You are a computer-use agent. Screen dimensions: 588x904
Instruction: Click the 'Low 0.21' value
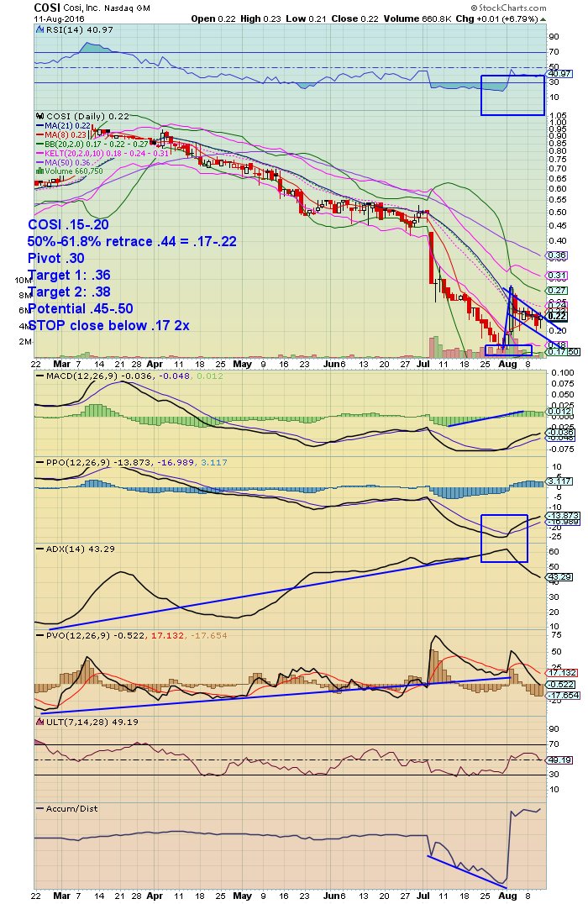tap(306, 18)
